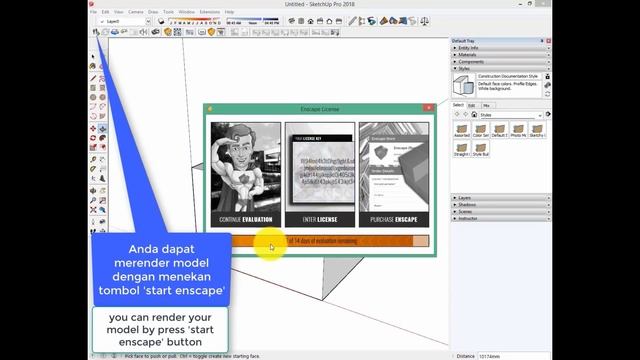Select the Follow Me tool
This screenshot has width=640, height=360.
(x=102, y=138)
